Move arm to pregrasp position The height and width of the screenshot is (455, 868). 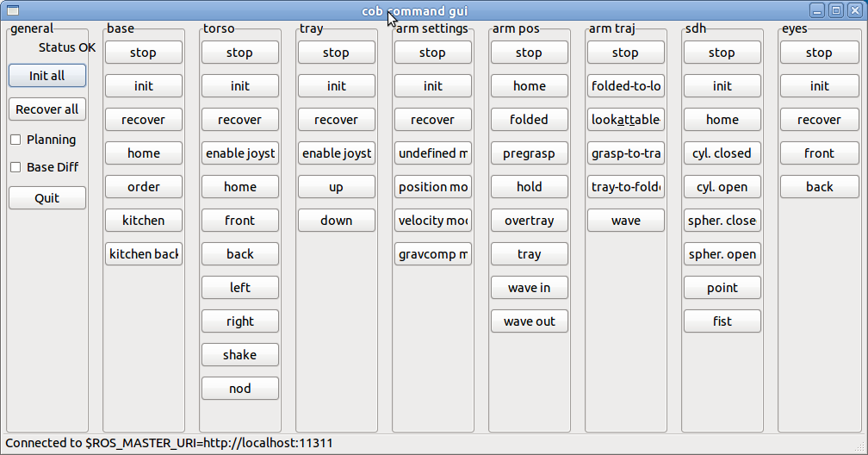530,153
